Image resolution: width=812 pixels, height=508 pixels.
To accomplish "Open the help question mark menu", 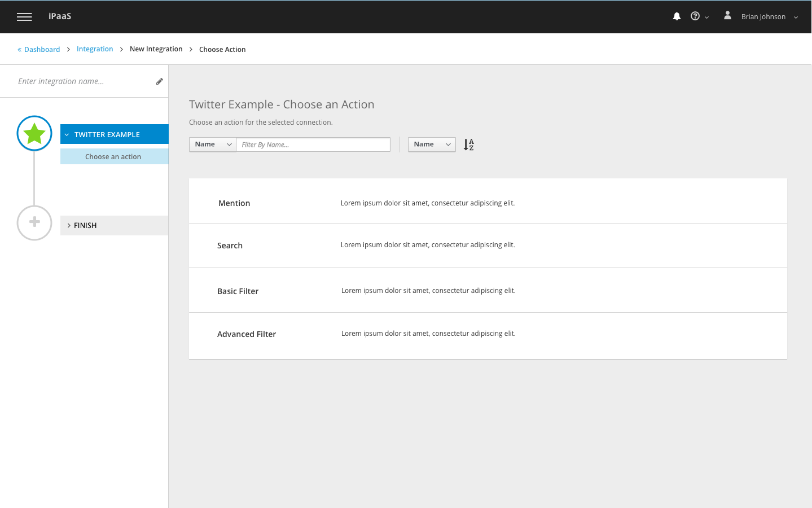I will [699, 16].
